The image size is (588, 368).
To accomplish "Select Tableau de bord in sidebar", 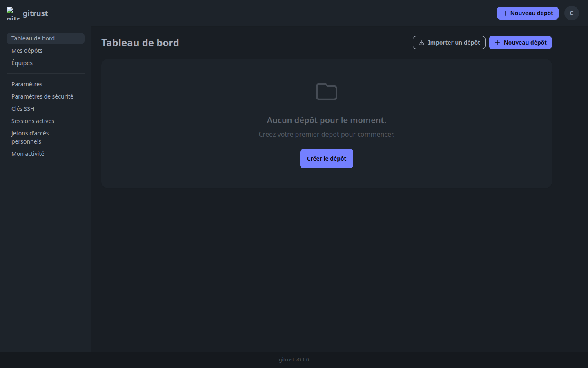I will [x=33, y=38].
